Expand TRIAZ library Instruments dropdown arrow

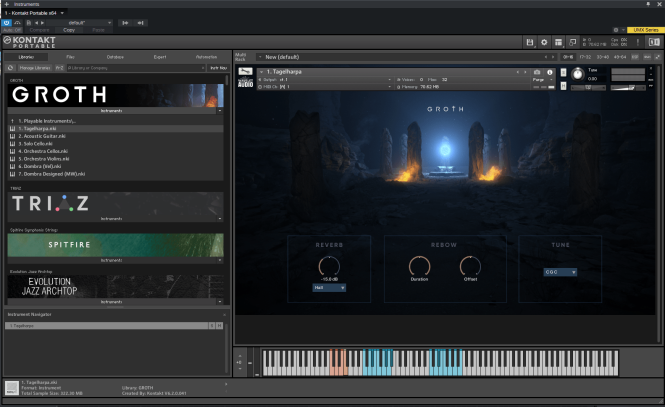point(220,219)
